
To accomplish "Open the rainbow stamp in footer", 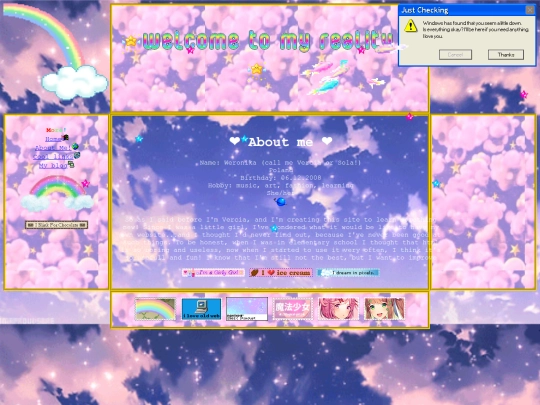I will coord(155,309).
